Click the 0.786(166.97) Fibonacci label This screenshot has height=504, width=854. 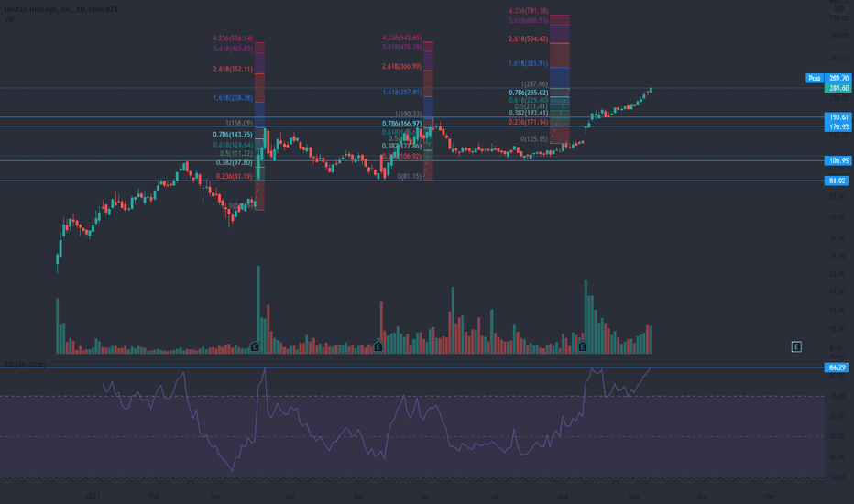coord(401,124)
